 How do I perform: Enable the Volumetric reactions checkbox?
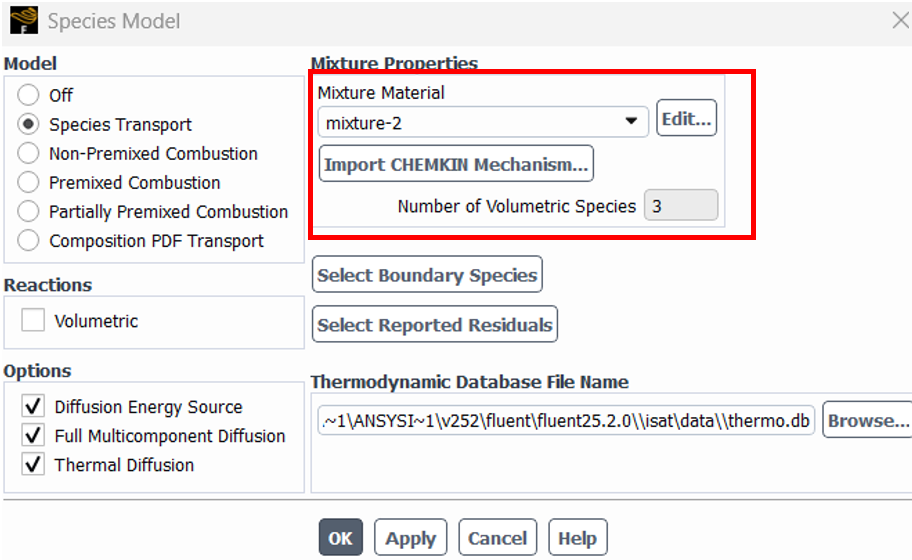coord(33,320)
